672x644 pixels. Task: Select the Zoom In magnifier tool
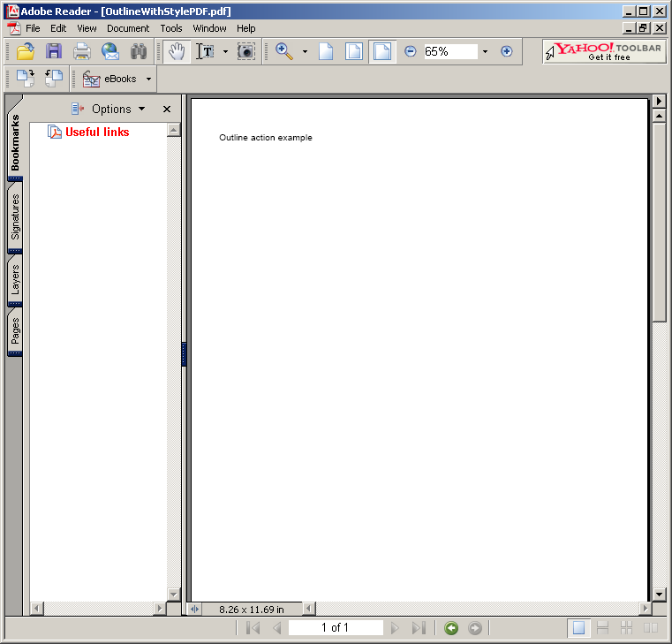(284, 51)
